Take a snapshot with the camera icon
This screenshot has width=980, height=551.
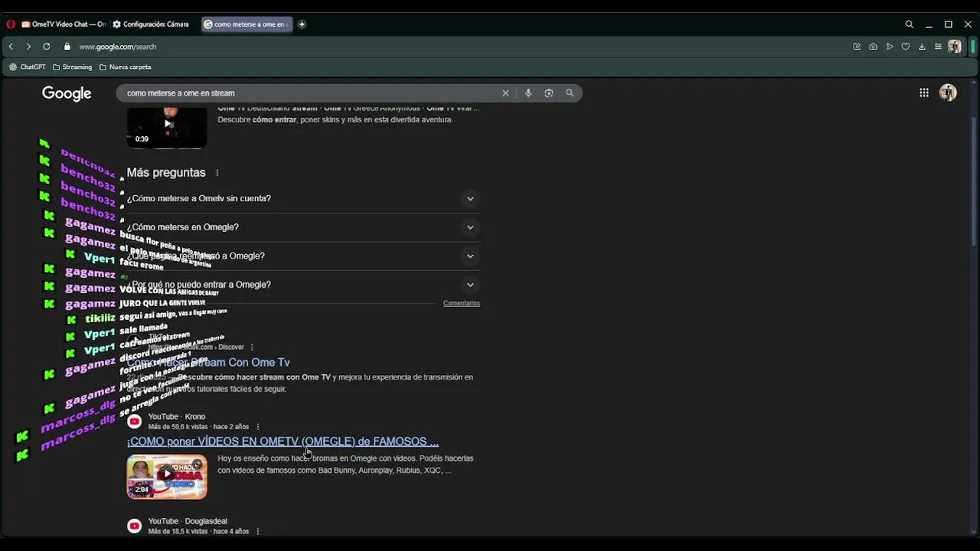[x=873, y=47]
